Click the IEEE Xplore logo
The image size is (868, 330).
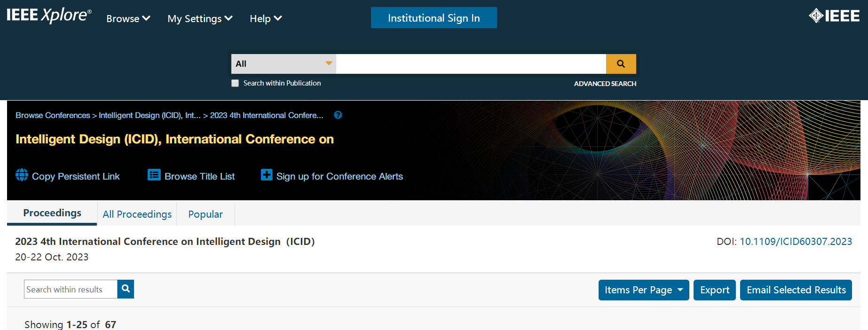click(49, 16)
